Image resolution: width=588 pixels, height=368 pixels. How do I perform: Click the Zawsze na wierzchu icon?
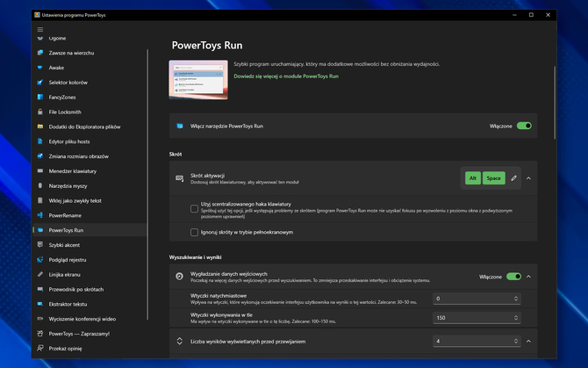click(x=40, y=53)
